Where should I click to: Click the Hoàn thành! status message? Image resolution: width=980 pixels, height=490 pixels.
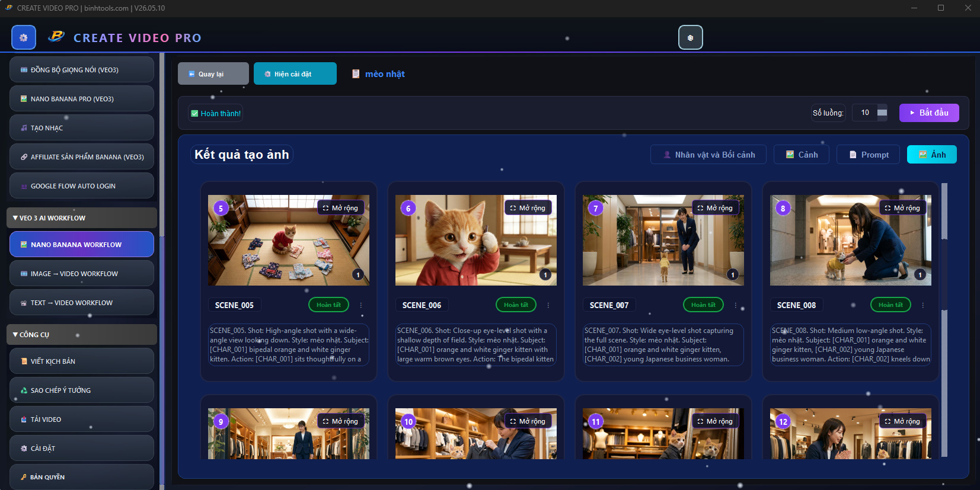216,113
